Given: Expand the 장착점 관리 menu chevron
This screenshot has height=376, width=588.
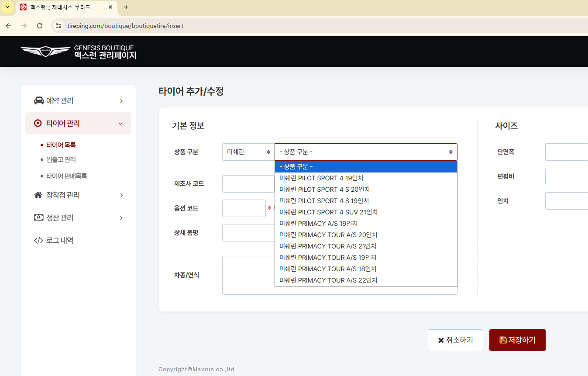Looking at the screenshot, I should (121, 195).
